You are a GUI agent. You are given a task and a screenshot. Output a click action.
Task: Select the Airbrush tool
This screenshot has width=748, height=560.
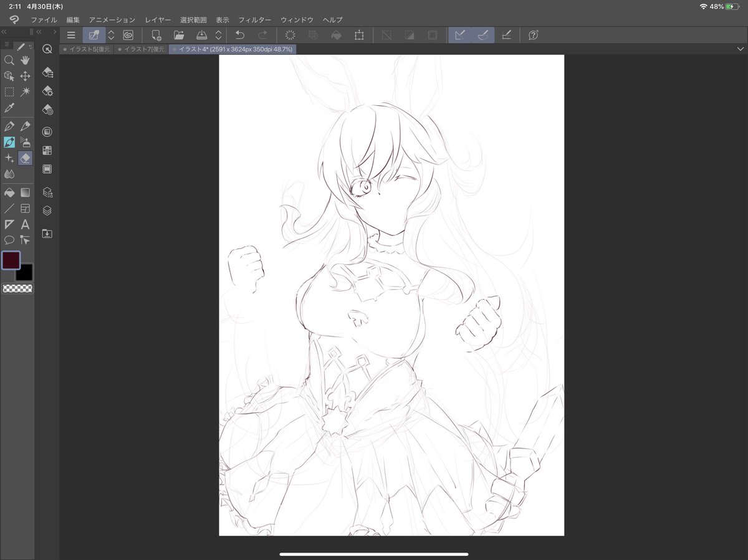pos(25,142)
